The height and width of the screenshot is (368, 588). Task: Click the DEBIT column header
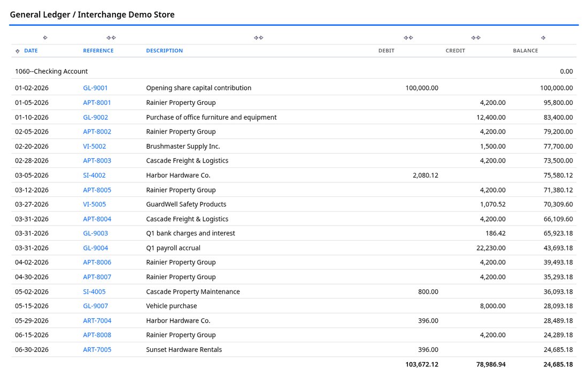pyautogui.click(x=386, y=51)
